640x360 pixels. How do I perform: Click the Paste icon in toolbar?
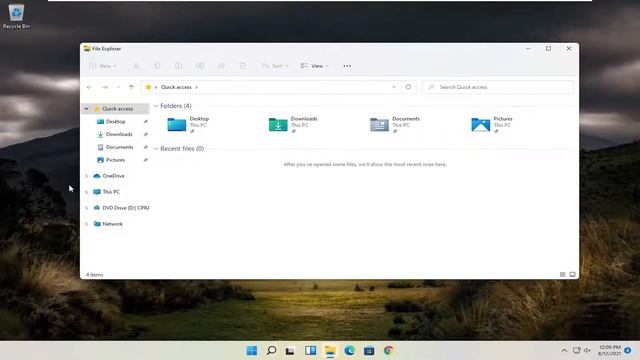tap(178, 66)
